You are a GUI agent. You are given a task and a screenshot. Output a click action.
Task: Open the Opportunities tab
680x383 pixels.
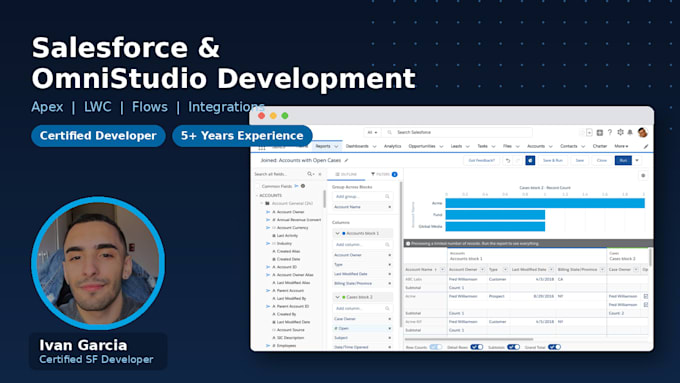[x=422, y=146]
